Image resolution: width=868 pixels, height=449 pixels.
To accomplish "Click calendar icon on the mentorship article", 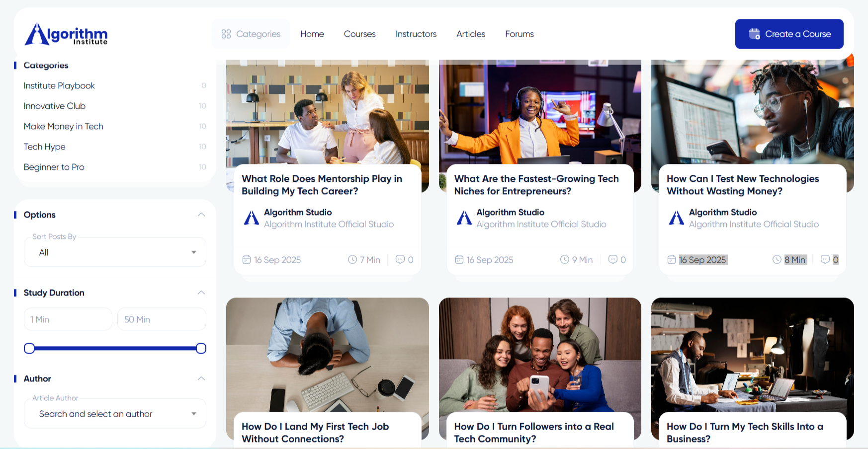I will coord(247,260).
